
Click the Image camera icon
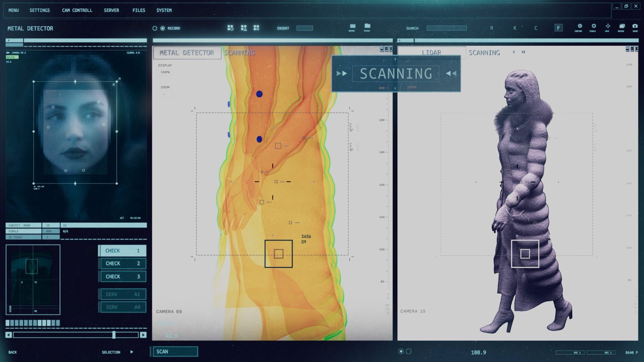[635, 26]
